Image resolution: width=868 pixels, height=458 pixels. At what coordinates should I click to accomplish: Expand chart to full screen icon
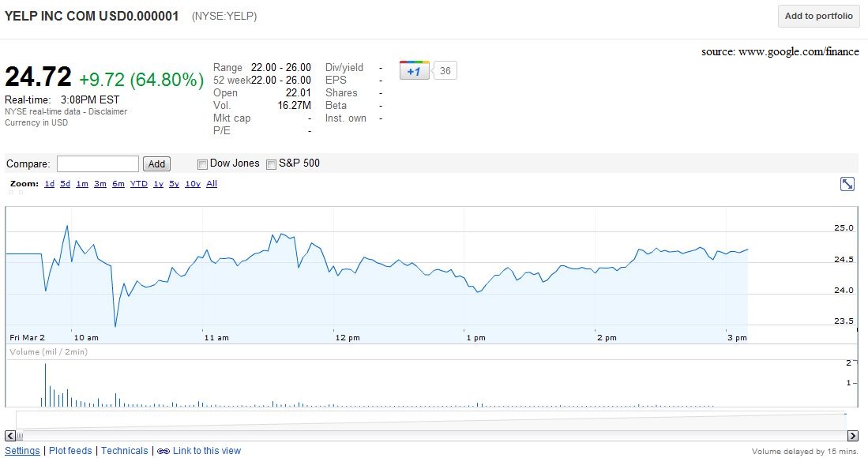click(847, 184)
